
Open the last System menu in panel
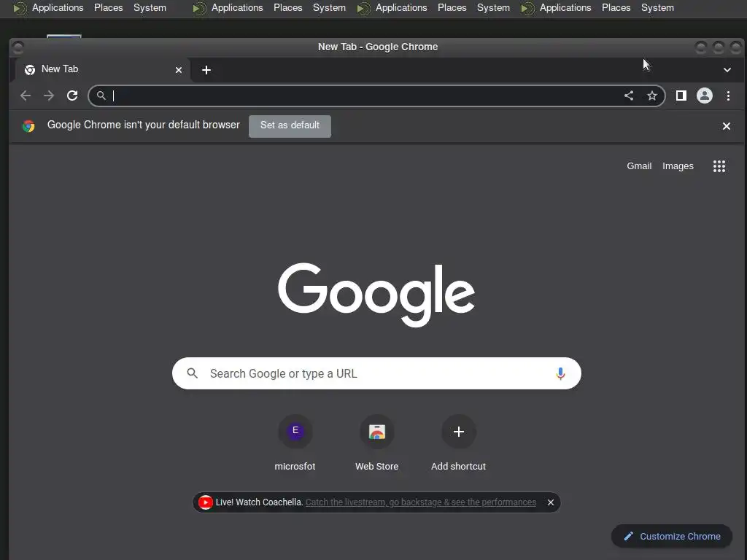(x=657, y=7)
